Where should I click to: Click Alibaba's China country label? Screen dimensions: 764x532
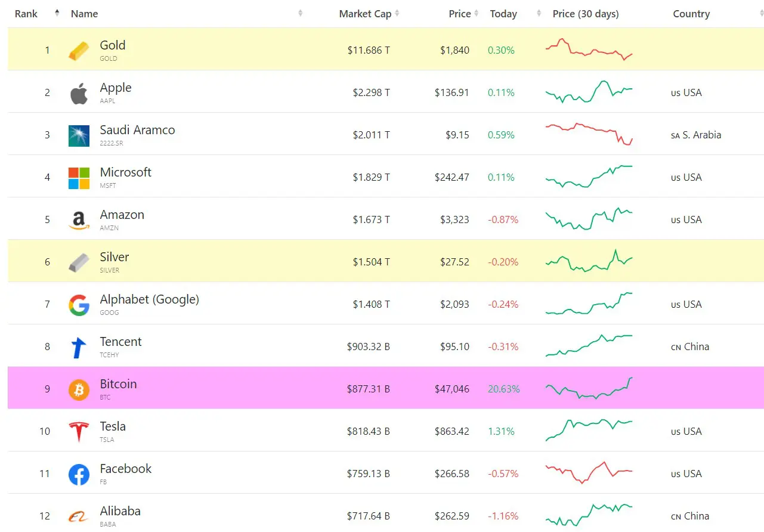690,516
